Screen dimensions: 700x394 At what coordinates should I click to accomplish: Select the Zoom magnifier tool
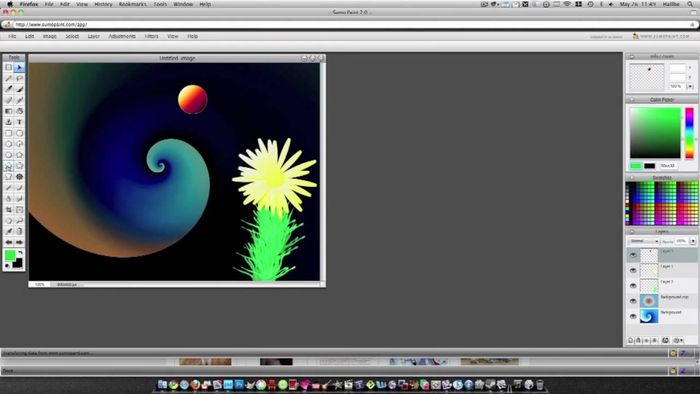(x=19, y=220)
